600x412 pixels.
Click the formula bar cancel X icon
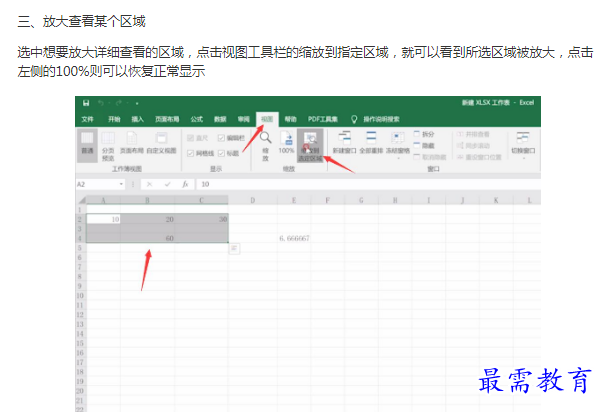click(149, 184)
